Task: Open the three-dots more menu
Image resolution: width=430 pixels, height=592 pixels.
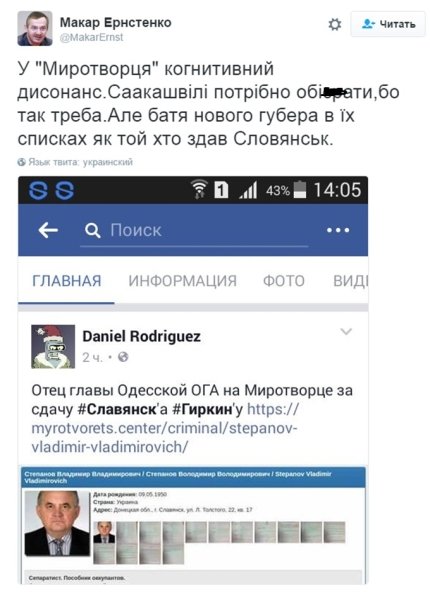Action: pos(338,230)
